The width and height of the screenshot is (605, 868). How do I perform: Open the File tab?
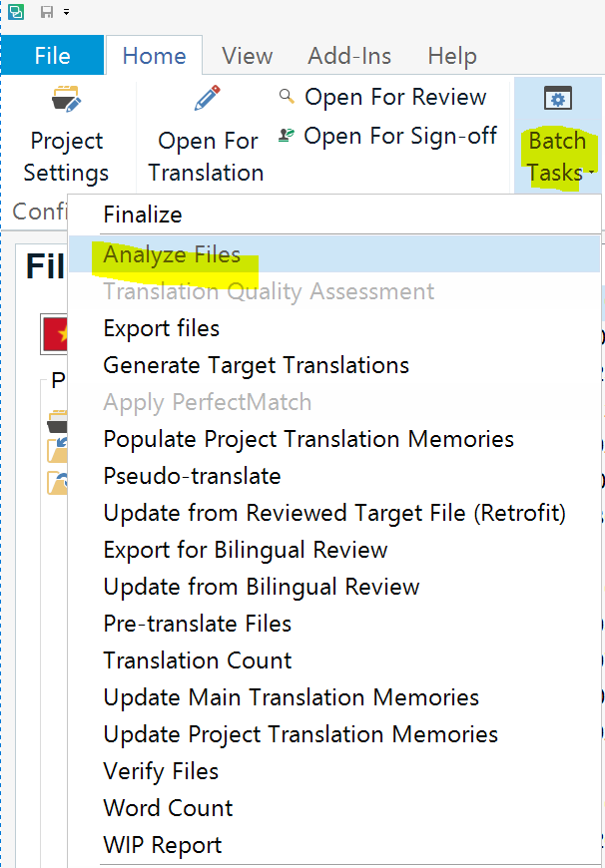[52, 56]
